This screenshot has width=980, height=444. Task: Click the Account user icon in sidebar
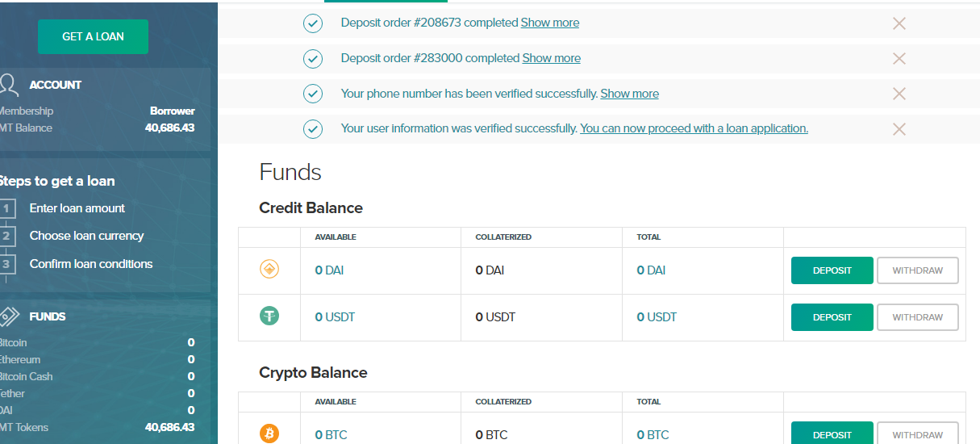tap(9, 84)
